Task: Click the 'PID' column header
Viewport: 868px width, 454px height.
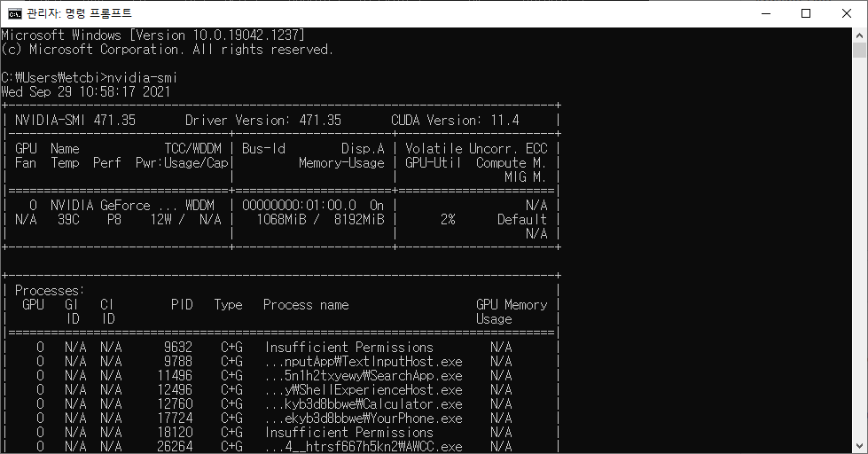Action: click(x=182, y=305)
